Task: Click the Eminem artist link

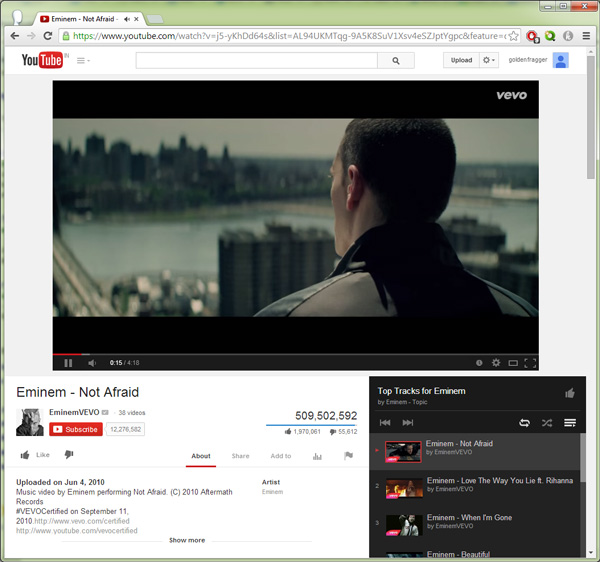Action: click(272, 492)
